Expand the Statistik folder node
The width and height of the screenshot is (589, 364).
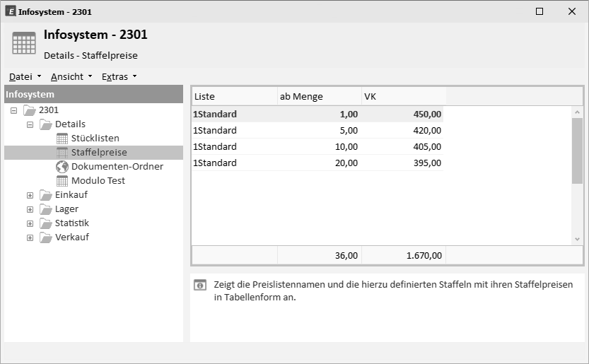coord(30,223)
